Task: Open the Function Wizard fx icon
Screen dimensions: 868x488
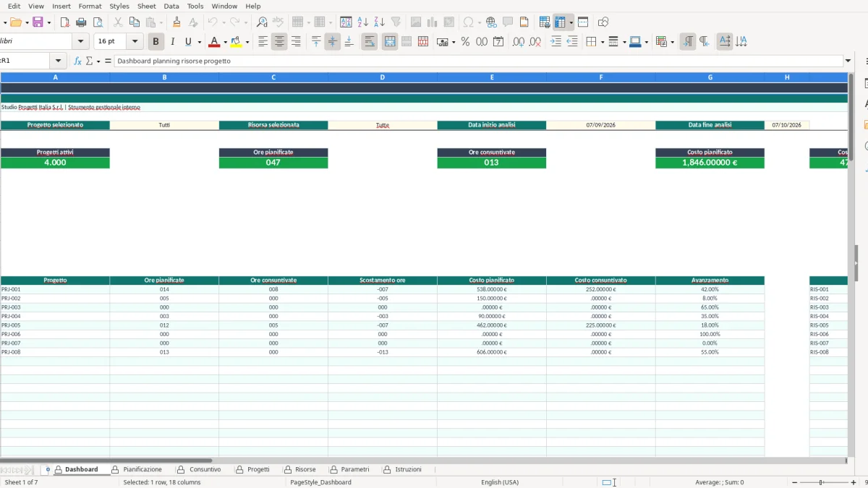Action: click(78, 61)
